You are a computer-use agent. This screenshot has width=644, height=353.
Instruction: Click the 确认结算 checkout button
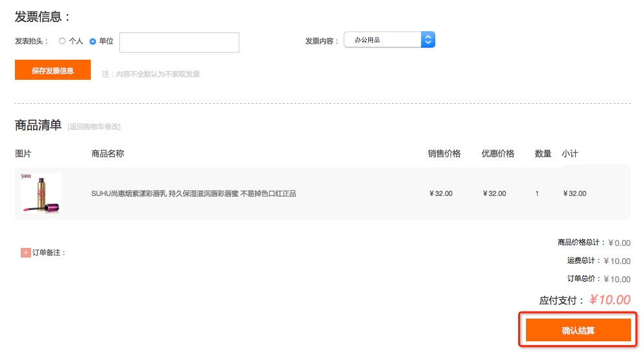pyautogui.click(x=578, y=330)
